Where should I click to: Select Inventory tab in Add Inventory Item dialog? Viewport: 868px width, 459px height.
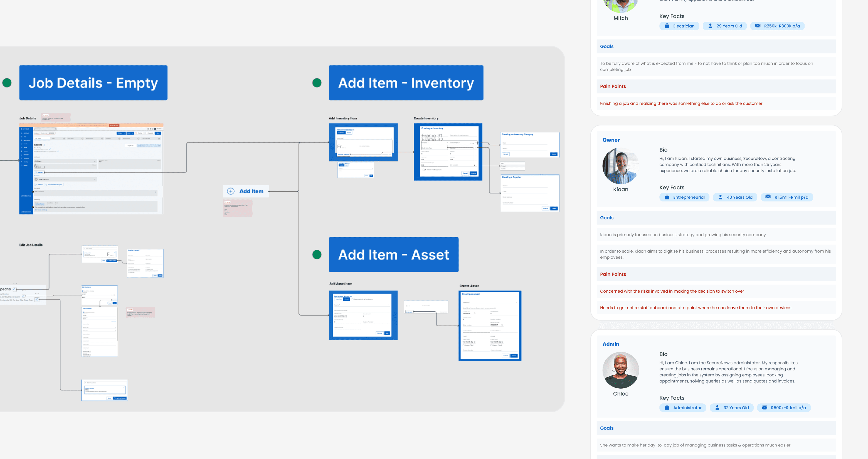[341, 132]
